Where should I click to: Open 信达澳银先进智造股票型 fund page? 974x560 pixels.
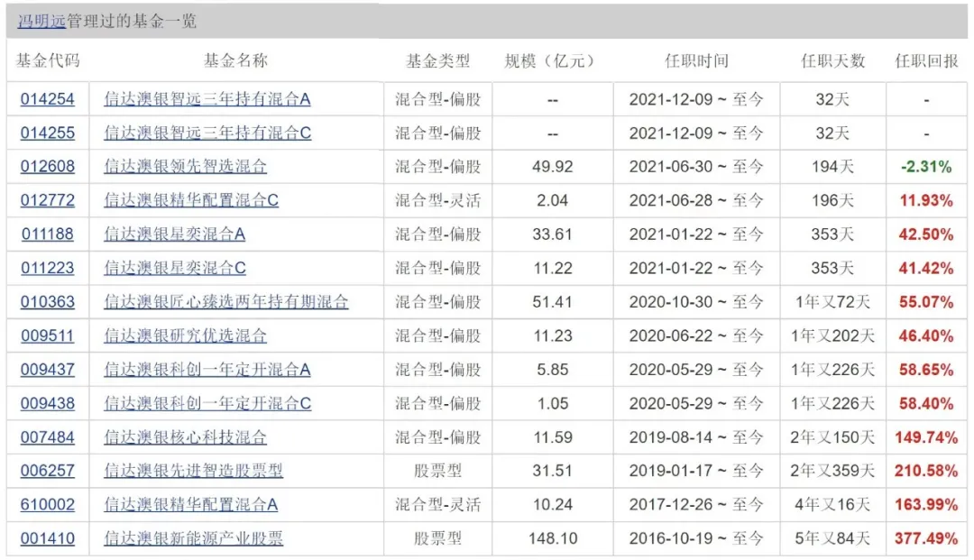pyautogui.click(x=193, y=471)
